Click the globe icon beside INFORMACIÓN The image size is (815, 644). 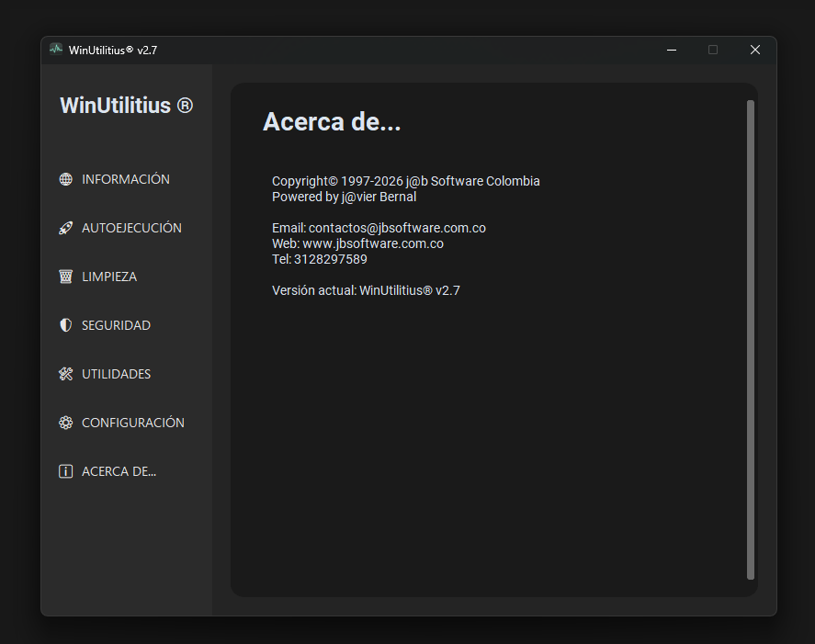click(x=65, y=179)
